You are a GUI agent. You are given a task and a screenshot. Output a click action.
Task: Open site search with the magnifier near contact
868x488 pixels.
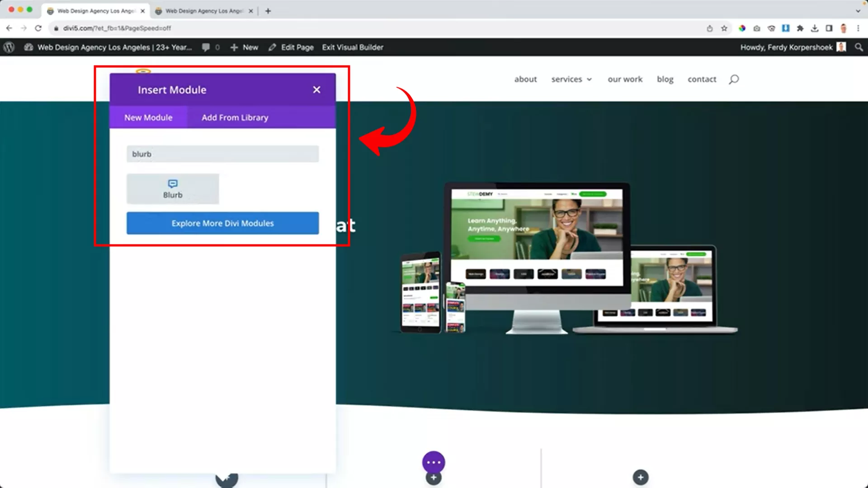(x=733, y=79)
